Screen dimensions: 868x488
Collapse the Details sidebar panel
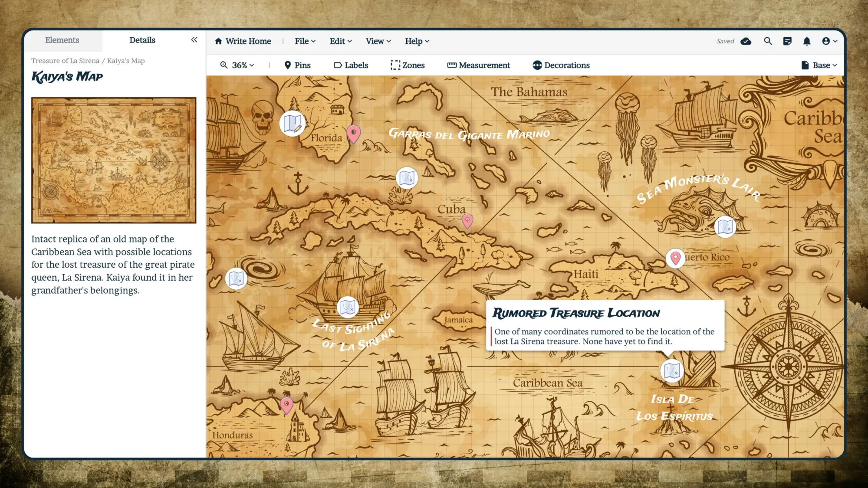coord(194,39)
